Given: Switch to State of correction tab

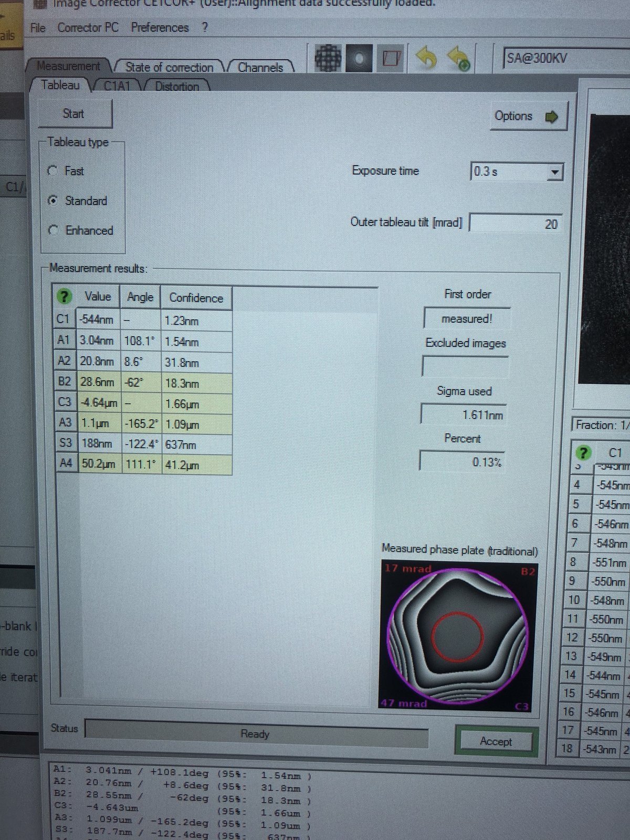Looking at the screenshot, I should coord(169,67).
